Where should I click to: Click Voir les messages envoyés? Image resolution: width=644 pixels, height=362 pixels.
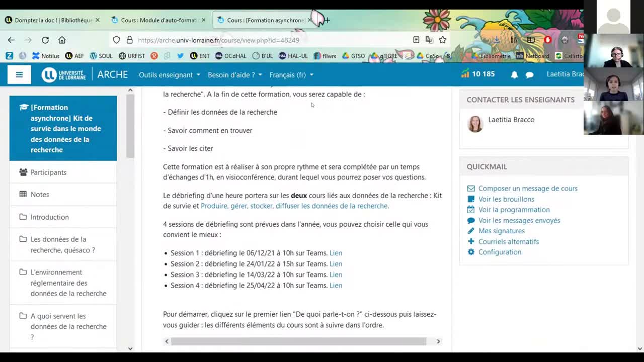[x=519, y=220]
